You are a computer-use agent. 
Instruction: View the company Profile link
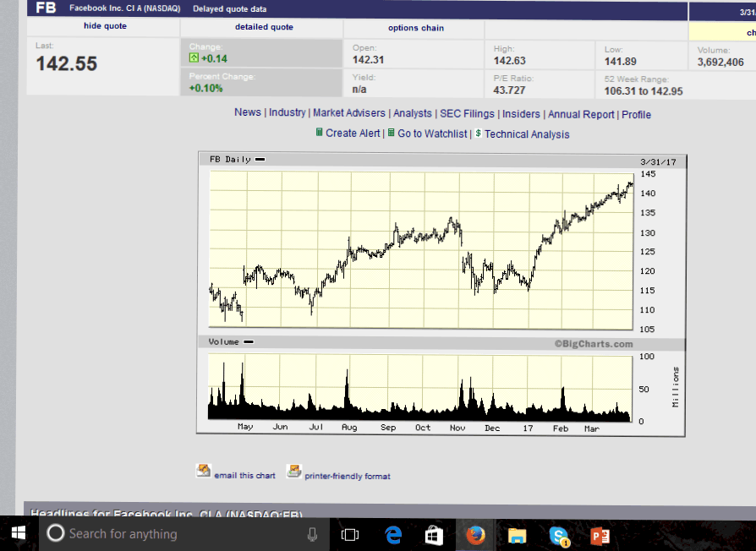click(x=637, y=115)
